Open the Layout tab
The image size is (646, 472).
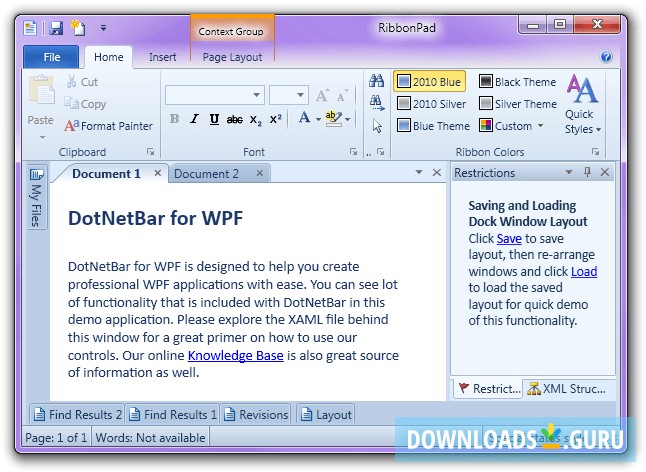click(x=326, y=414)
